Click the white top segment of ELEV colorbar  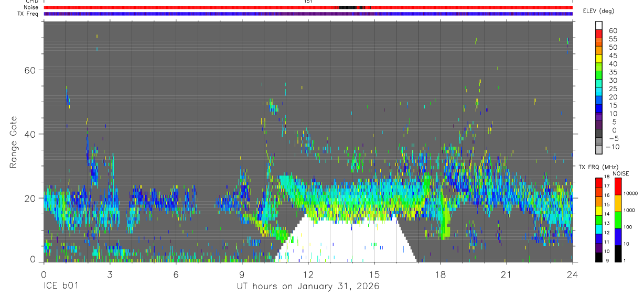click(x=599, y=26)
